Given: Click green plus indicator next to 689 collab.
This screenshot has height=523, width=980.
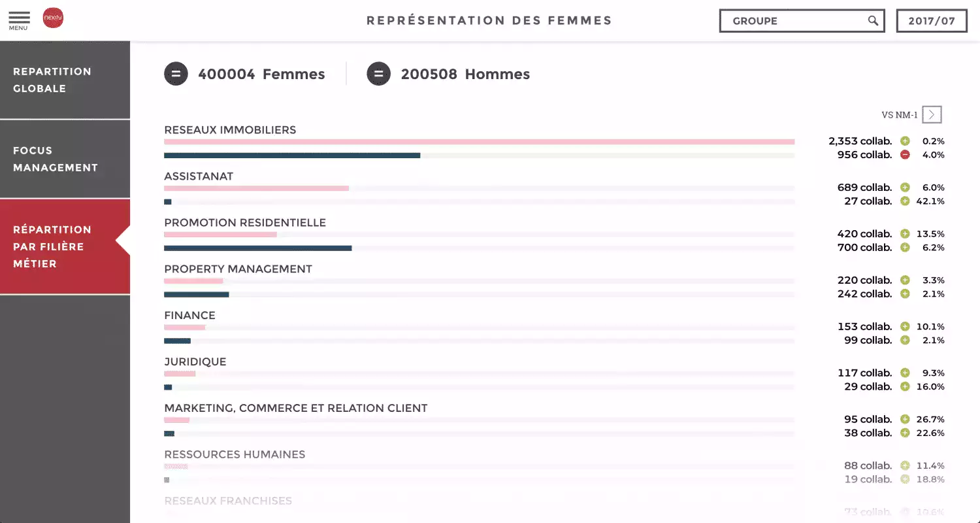Looking at the screenshot, I should pyautogui.click(x=905, y=188).
